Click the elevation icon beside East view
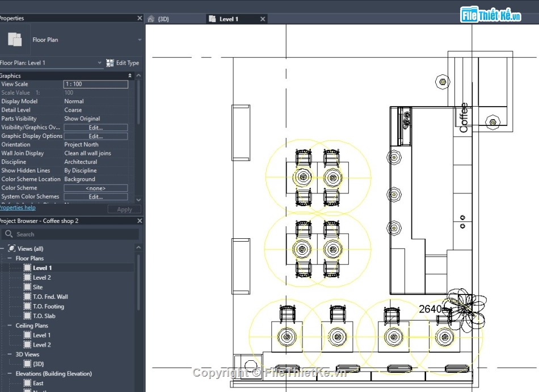This screenshot has width=539, height=392. 27,383
